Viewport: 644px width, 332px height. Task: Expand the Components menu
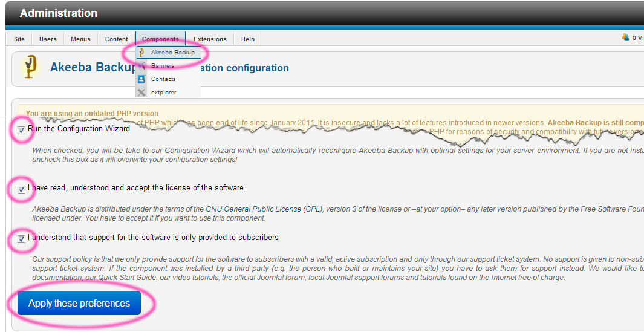(160, 39)
